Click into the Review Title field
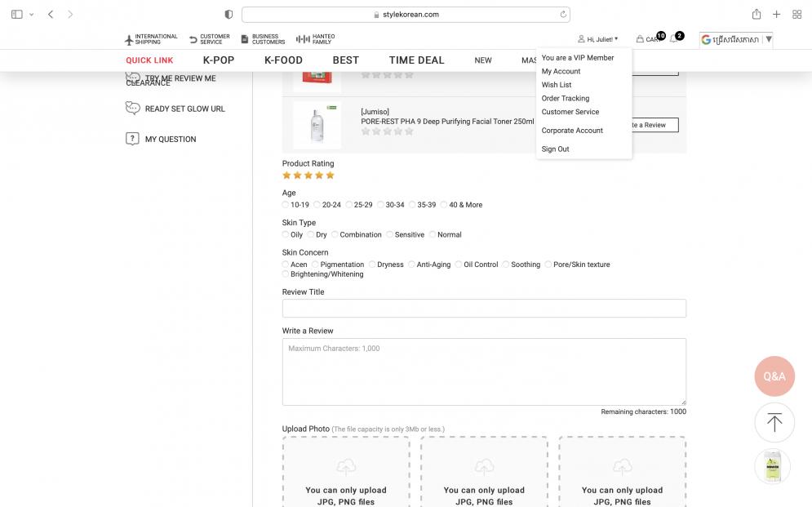This screenshot has height=507, width=812. pos(484,308)
